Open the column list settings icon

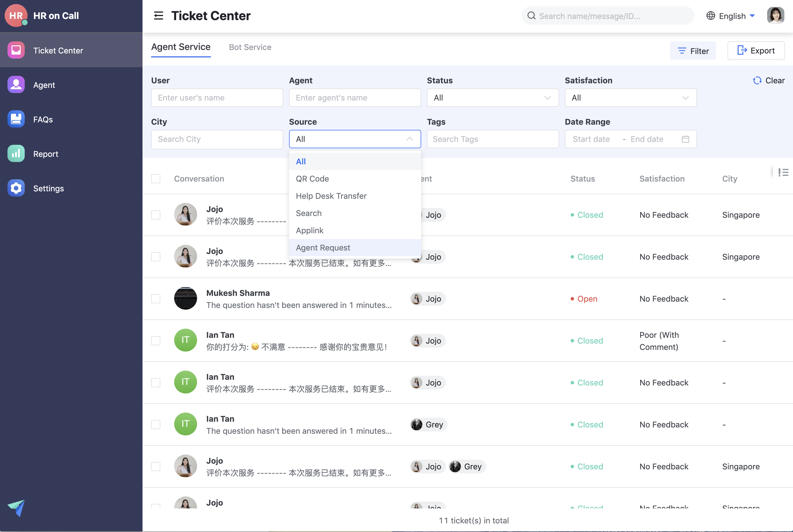[783, 172]
